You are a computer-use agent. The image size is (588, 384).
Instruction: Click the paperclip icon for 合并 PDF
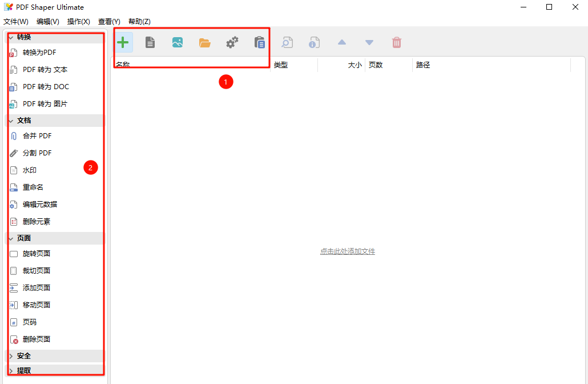tap(14, 136)
